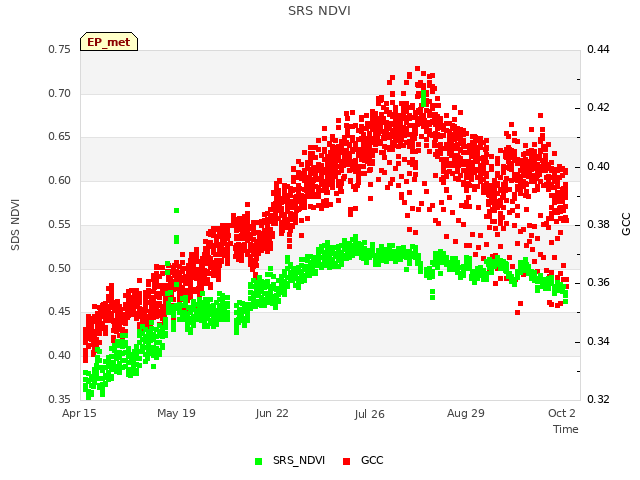Click the Jul 26 date tick label
Viewport: 640px width, 480px height.
click(369, 414)
